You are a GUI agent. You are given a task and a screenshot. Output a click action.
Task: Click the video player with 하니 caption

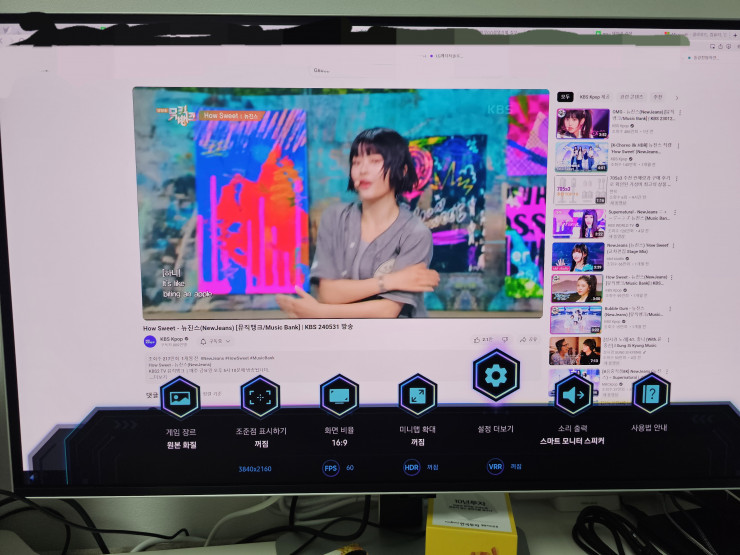coord(342,202)
